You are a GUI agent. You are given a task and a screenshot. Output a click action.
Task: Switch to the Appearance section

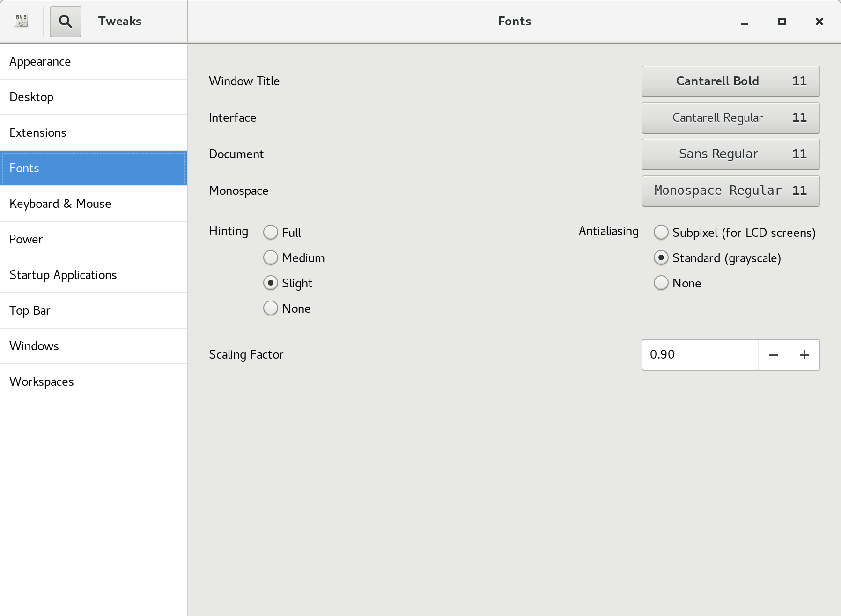[94, 62]
